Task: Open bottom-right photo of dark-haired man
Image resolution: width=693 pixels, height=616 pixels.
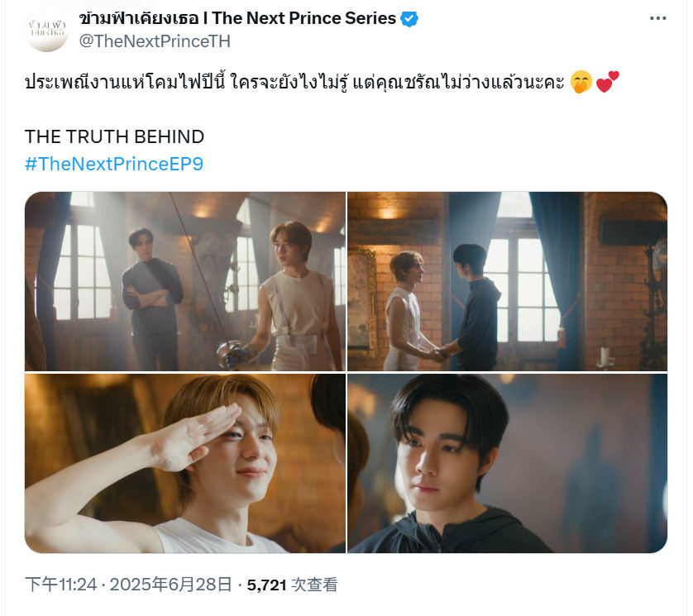Action: (x=508, y=463)
